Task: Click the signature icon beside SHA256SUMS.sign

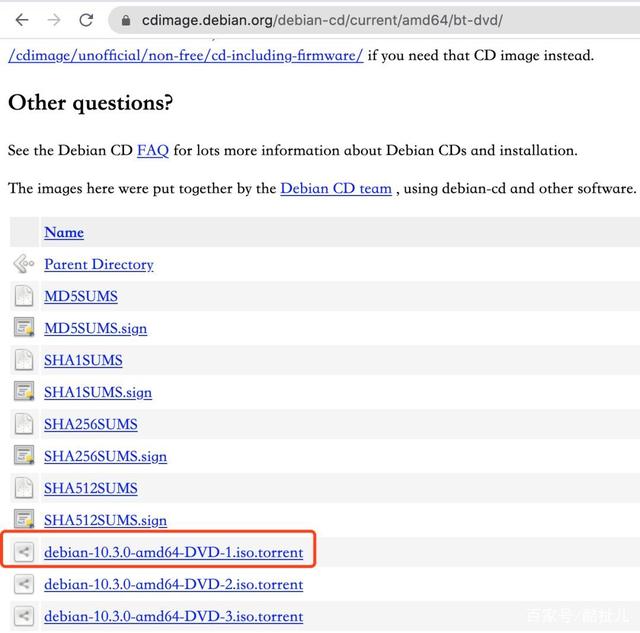Action: [24, 456]
